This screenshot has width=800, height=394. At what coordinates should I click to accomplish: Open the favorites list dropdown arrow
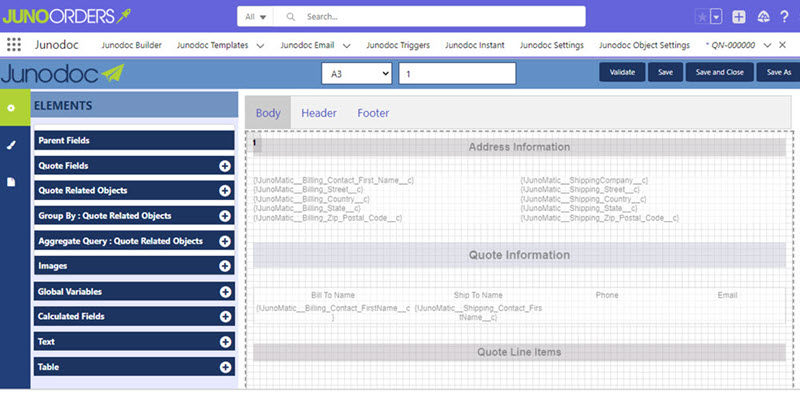click(x=716, y=17)
